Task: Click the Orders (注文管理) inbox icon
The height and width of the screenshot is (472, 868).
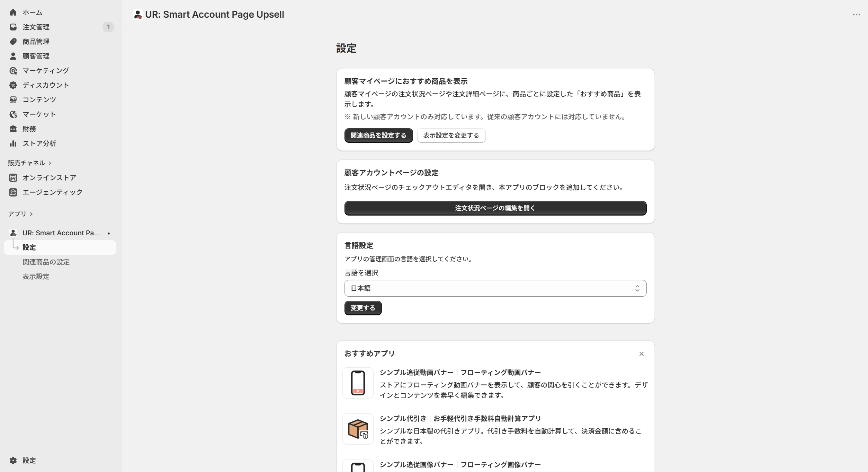Action: point(13,27)
